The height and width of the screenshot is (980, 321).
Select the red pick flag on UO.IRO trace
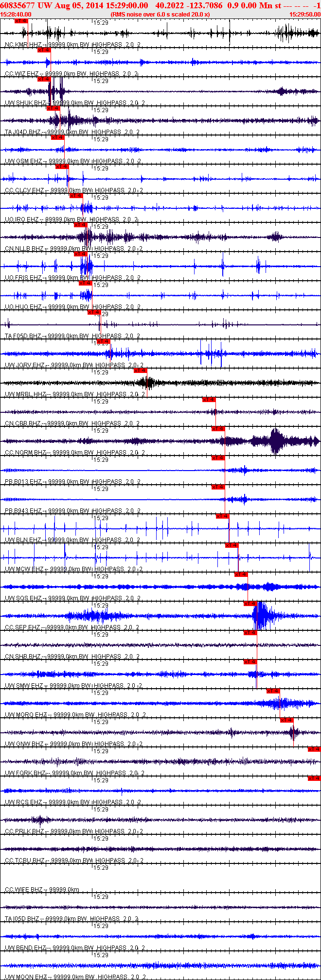[76, 196]
